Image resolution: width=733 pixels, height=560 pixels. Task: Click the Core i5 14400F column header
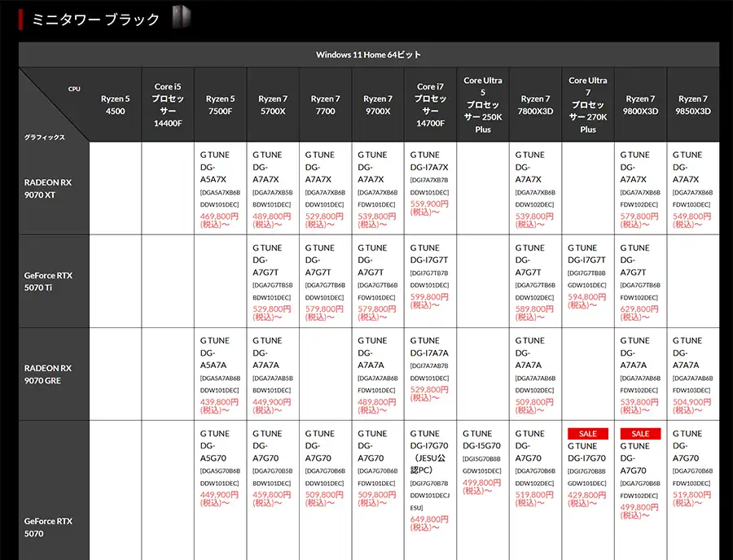168,105
